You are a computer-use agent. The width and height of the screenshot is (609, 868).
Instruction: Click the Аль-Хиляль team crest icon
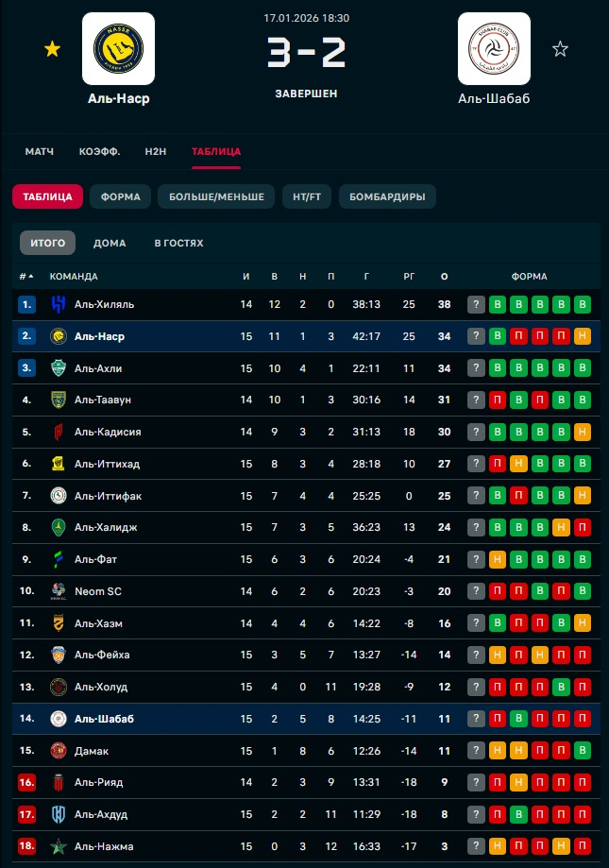tap(58, 304)
